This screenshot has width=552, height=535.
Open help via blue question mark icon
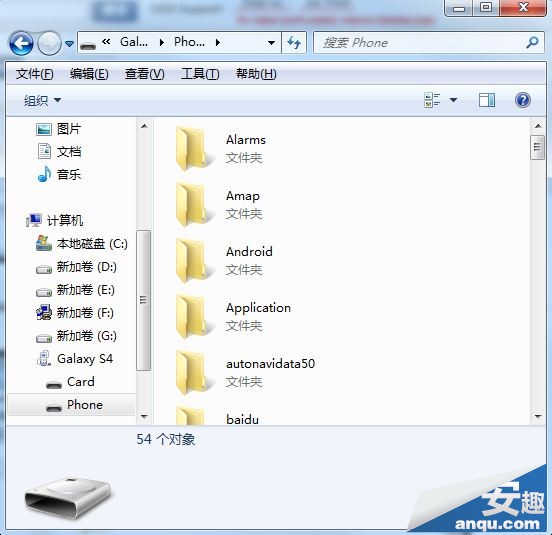click(522, 100)
